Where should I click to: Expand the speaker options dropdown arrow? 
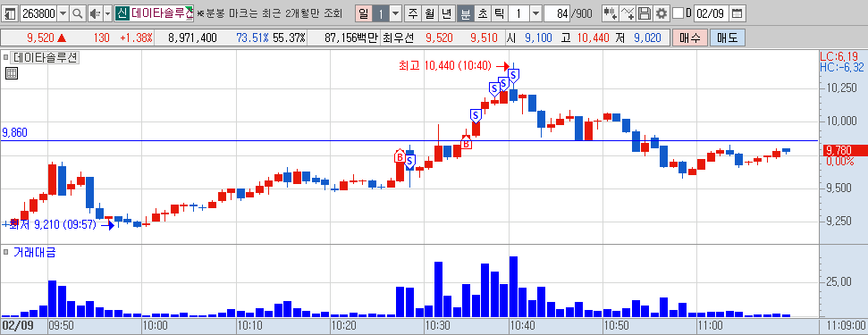tap(107, 13)
